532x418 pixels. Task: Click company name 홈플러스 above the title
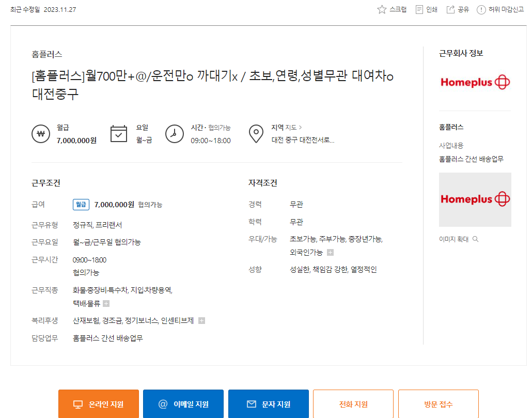[x=47, y=54]
